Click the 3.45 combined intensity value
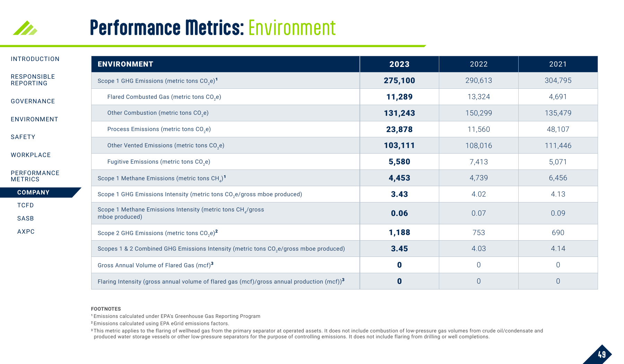Viewport: 624px width, 364px height. (399, 249)
